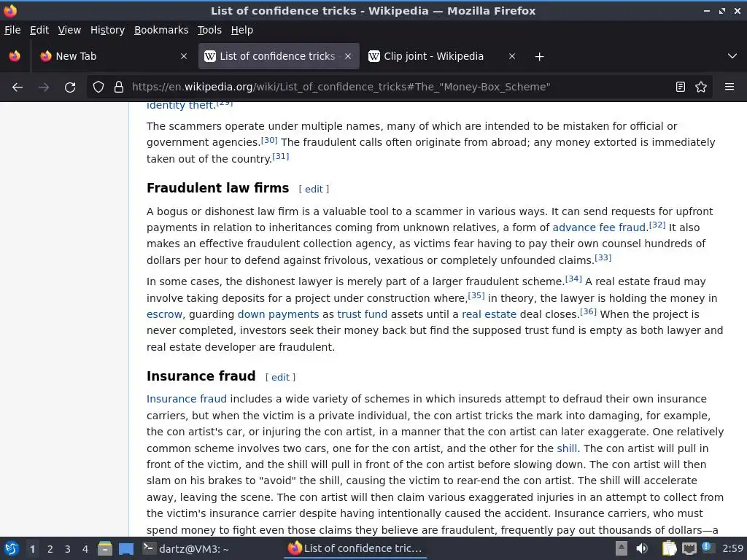Open the escrow link
The height and width of the screenshot is (560, 747).
[164, 314]
